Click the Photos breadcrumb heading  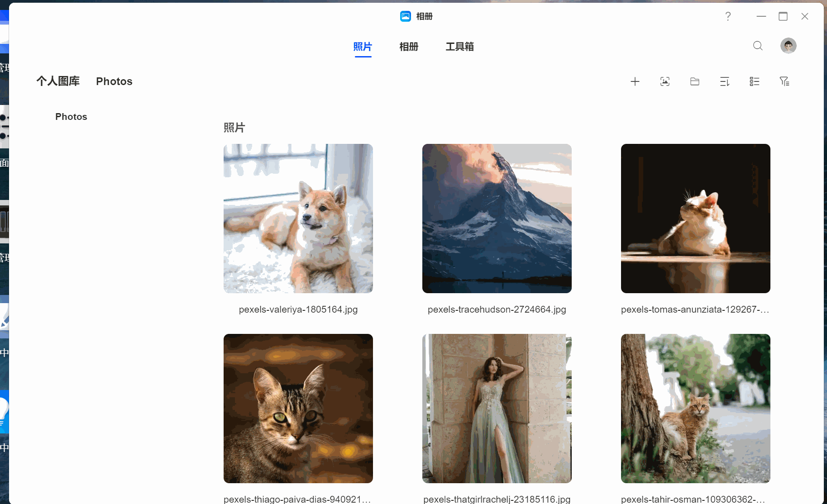(x=114, y=81)
